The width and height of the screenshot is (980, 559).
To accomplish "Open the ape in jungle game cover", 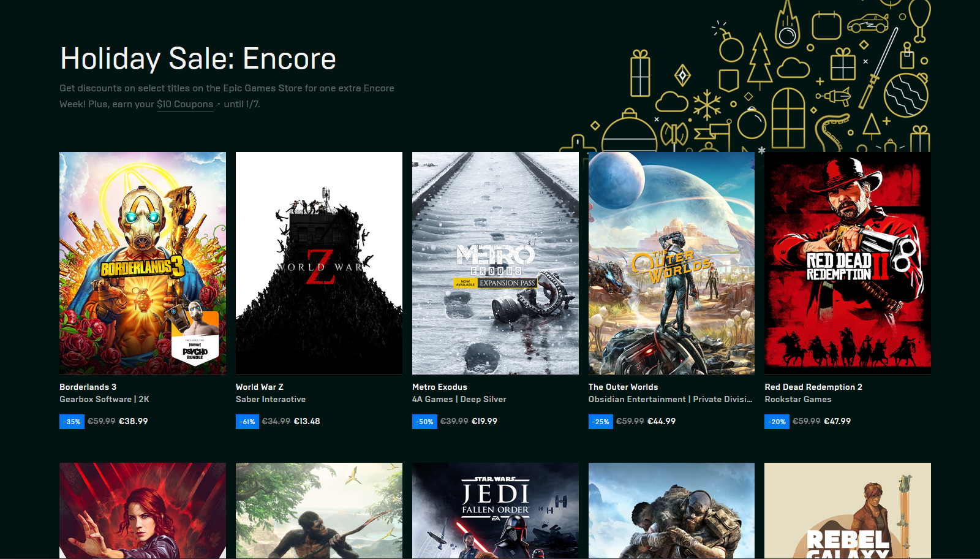I will (x=319, y=511).
